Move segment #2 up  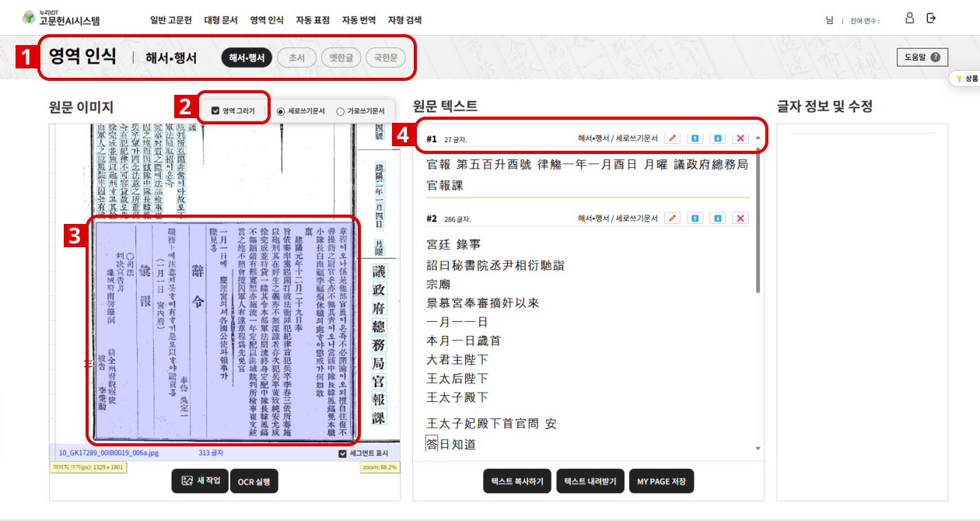click(695, 219)
